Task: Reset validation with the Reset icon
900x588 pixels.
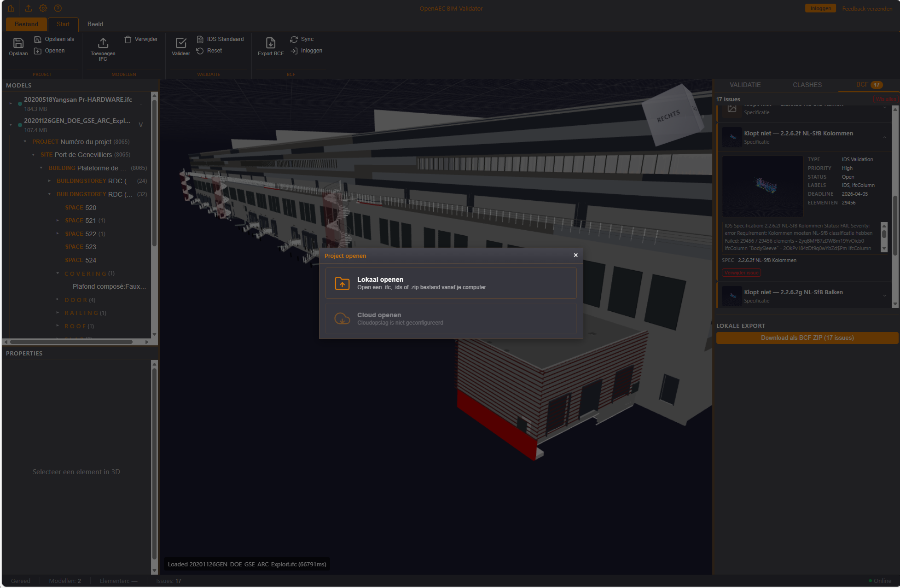Action: click(x=209, y=51)
